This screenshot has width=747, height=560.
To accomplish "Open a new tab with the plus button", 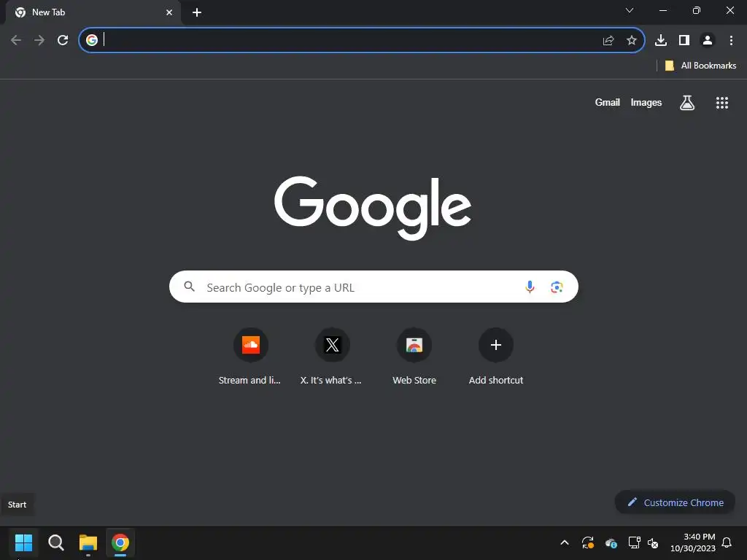I will coord(197,12).
